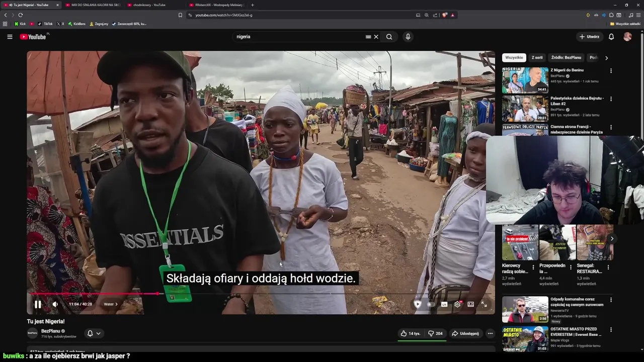Open Kierowcy radzą sobie short

point(520,242)
